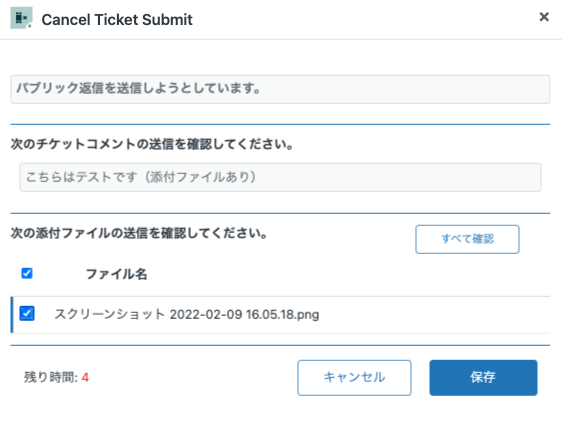
Task: Click the キャンセル button
Action: click(354, 378)
